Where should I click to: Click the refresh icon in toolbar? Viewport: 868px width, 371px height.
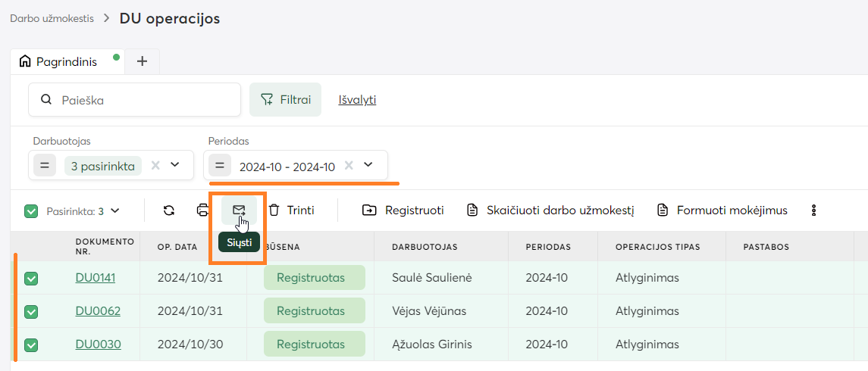pos(169,210)
